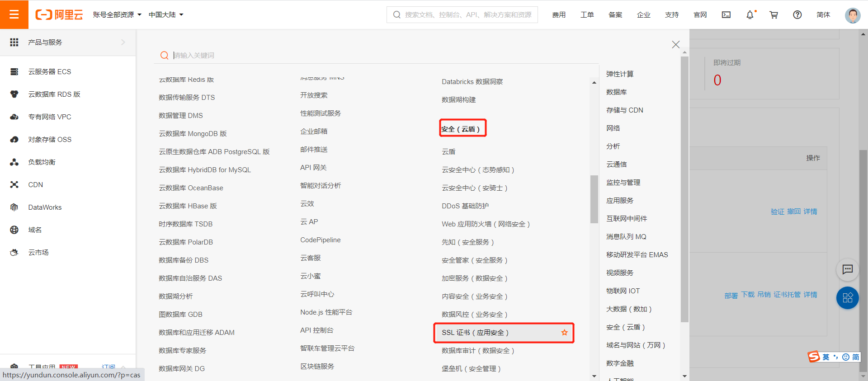This screenshot has height=381, width=868.
Task: Click the 验证 link
Action: (778, 212)
